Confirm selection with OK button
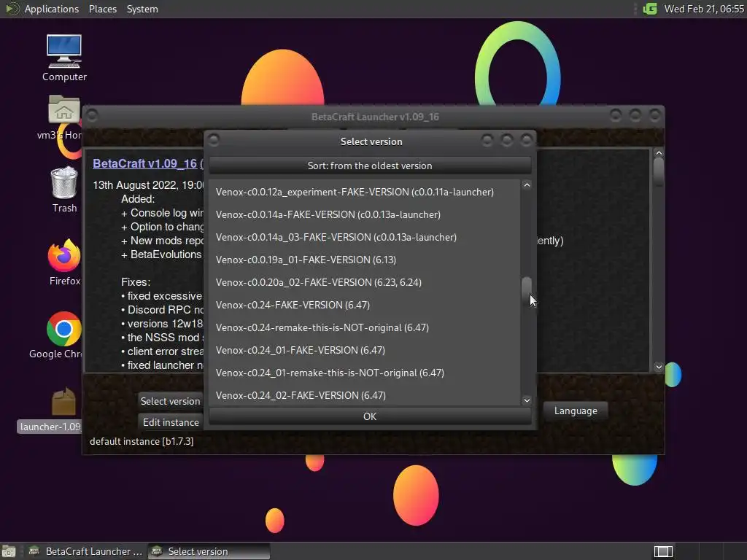This screenshot has height=560, width=747. pos(370,416)
